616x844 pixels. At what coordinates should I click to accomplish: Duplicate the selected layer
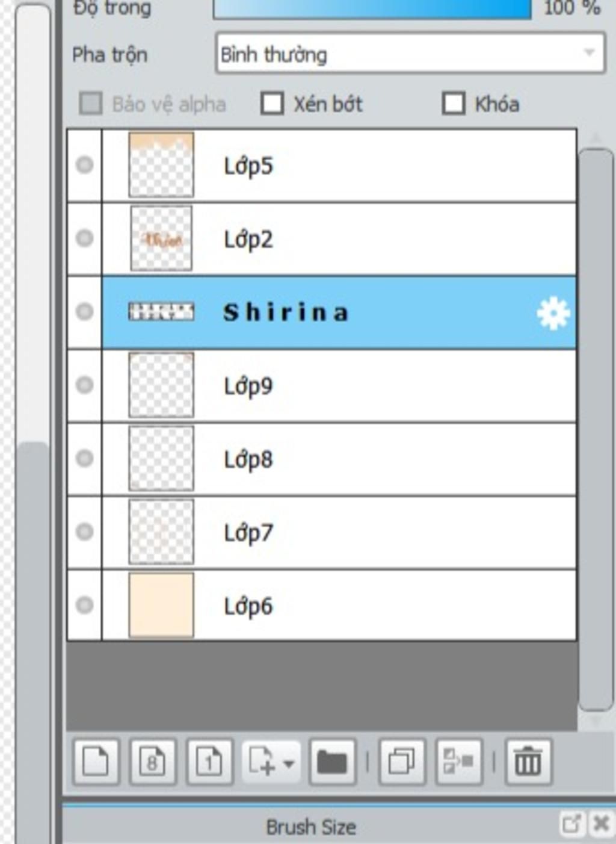coord(401,762)
